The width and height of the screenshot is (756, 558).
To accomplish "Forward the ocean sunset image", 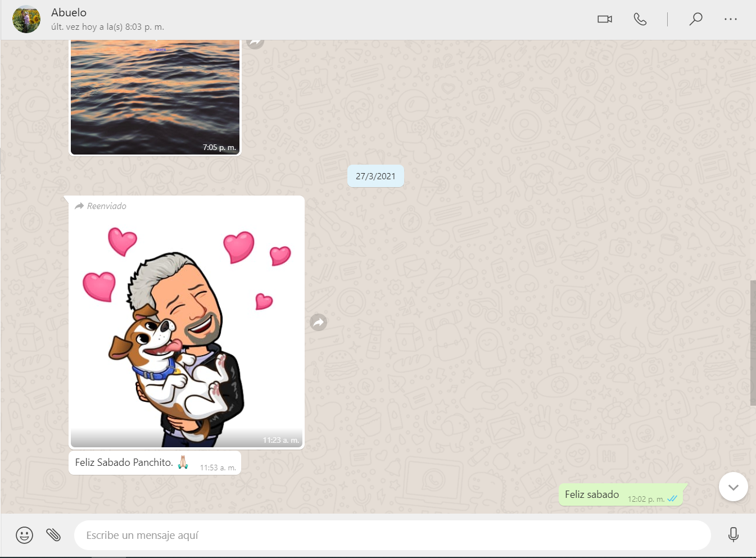I will tap(255, 43).
